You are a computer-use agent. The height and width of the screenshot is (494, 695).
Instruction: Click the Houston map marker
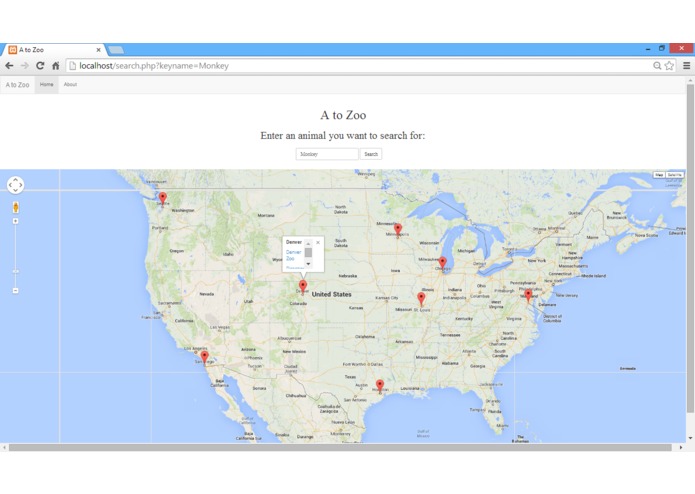pyautogui.click(x=380, y=385)
